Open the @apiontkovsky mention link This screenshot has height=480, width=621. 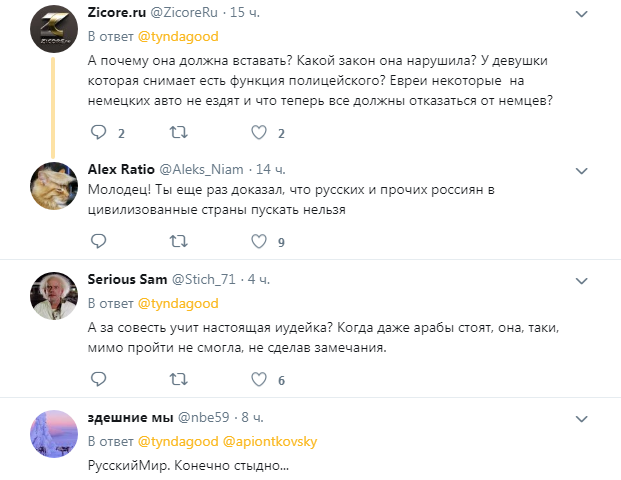(x=270, y=442)
